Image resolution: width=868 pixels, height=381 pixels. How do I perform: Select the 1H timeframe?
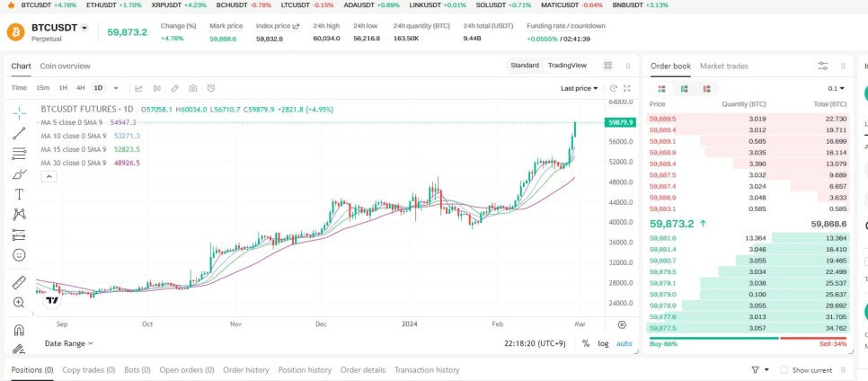(63, 88)
